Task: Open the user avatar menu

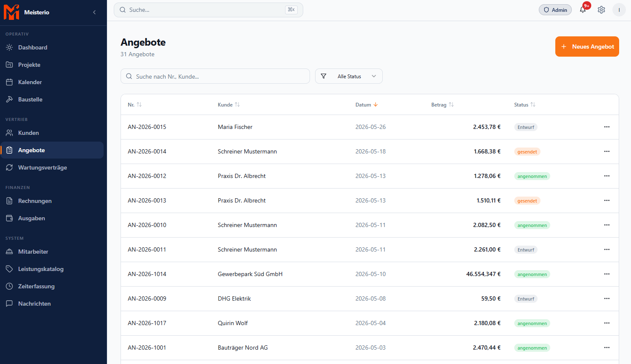Action: coord(619,10)
